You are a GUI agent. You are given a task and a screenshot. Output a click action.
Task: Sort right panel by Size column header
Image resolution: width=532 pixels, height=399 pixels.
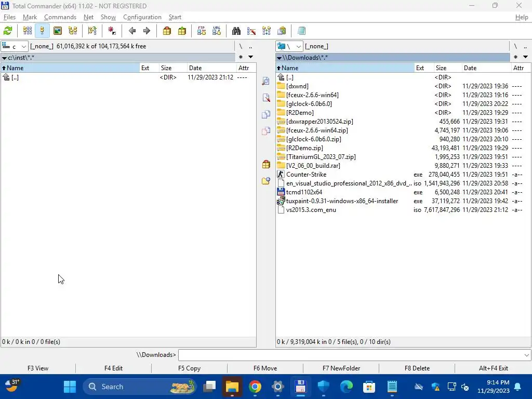tap(447, 68)
